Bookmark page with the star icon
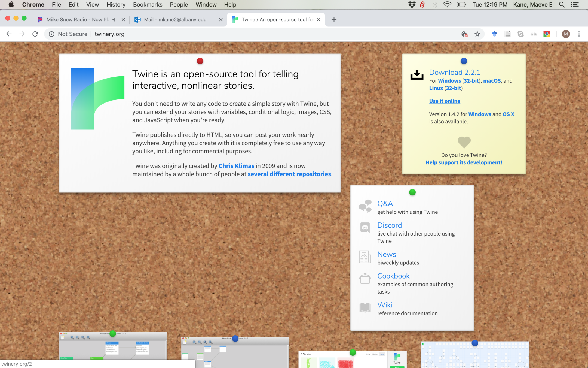This screenshot has height=368, width=588. (477, 34)
